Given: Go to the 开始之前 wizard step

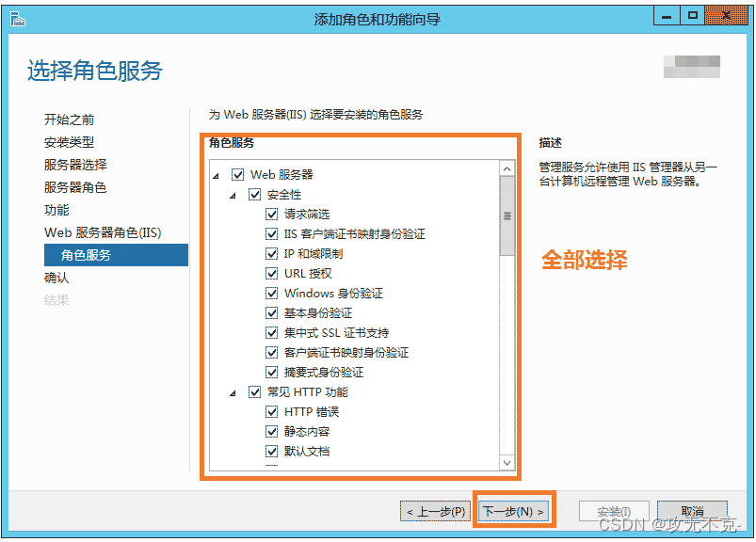Looking at the screenshot, I should (69, 120).
